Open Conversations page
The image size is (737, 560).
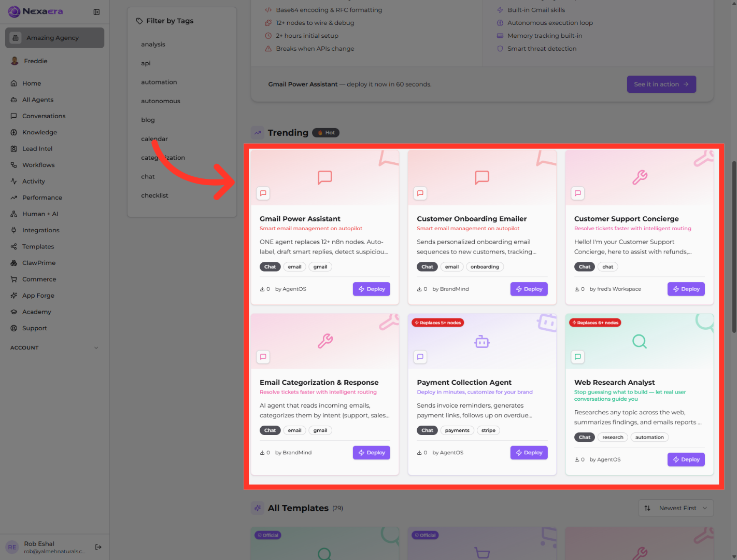pyautogui.click(x=44, y=116)
